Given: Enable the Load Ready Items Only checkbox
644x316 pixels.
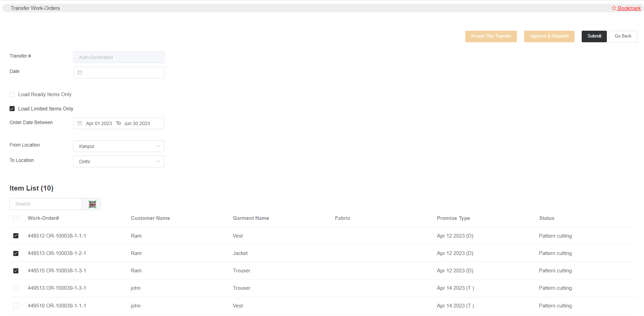Looking at the screenshot, I should [x=12, y=94].
